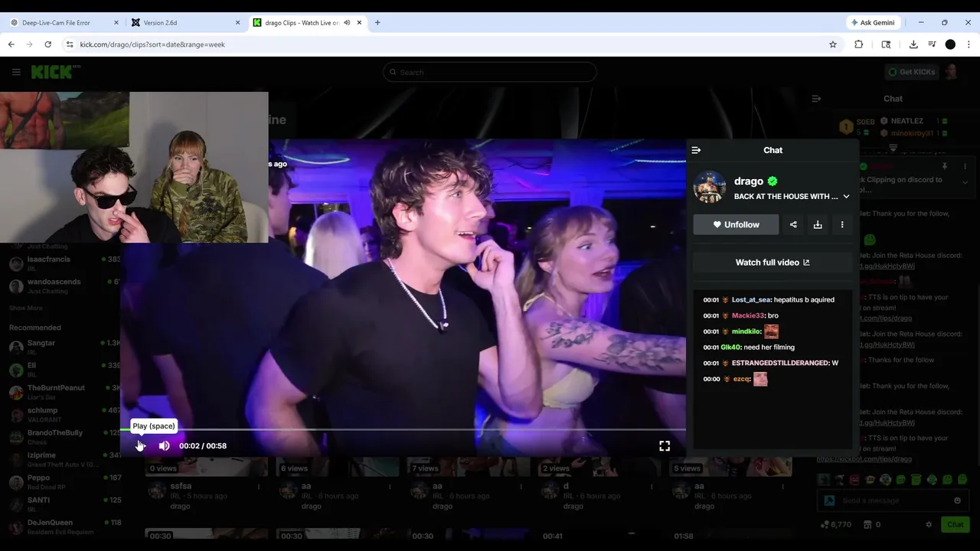Seek along the clip progress bar
Viewport: 980px width, 551px height.
click(x=403, y=430)
